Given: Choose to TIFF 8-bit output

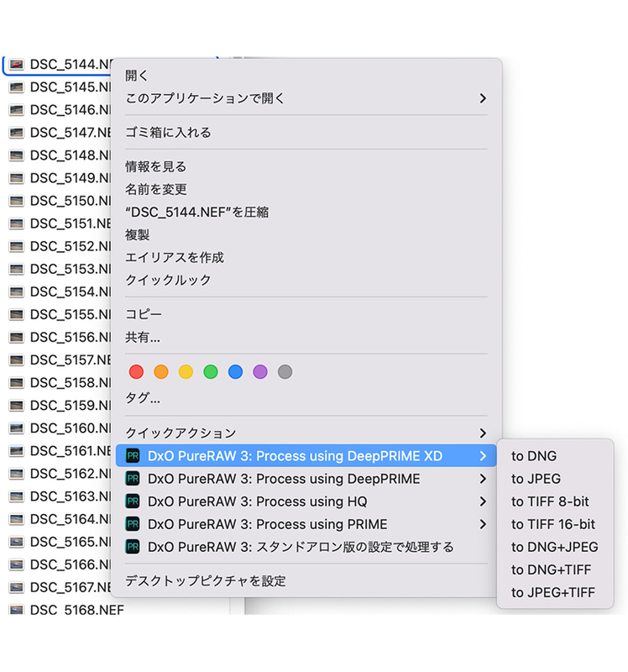Looking at the screenshot, I should pos(550,501).
